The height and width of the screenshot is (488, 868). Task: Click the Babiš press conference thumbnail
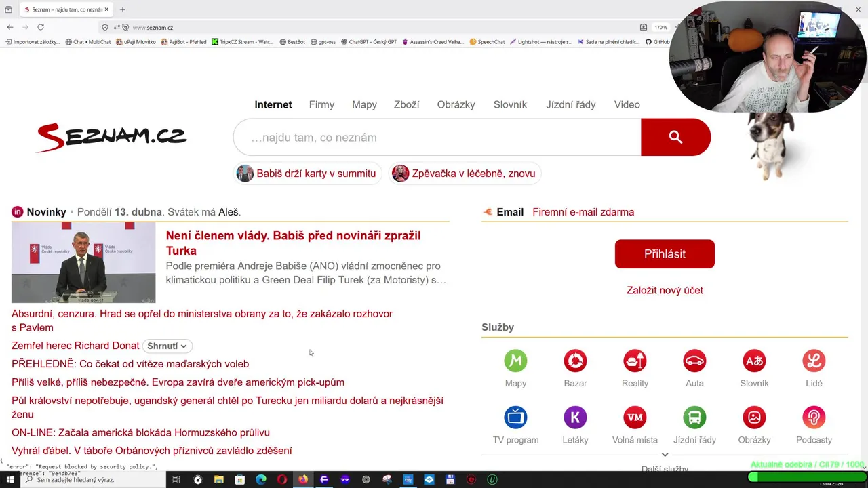pyautogui.click(x=83, y=262)
